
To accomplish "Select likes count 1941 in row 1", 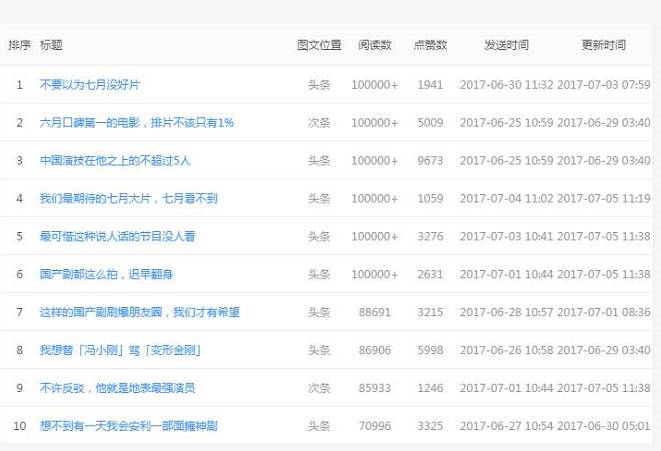I will (x=430, y=85).
